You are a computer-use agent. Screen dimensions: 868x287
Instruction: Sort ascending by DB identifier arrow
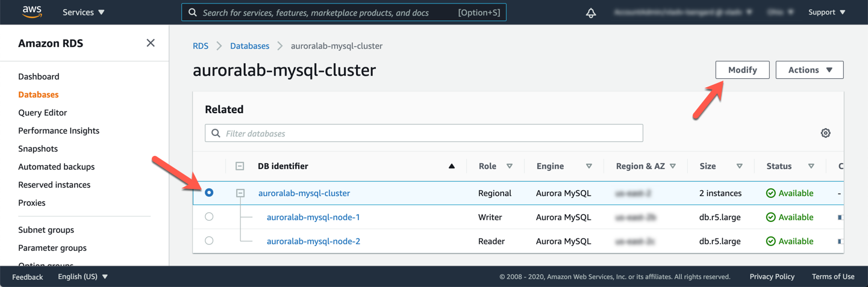point(452,166)
